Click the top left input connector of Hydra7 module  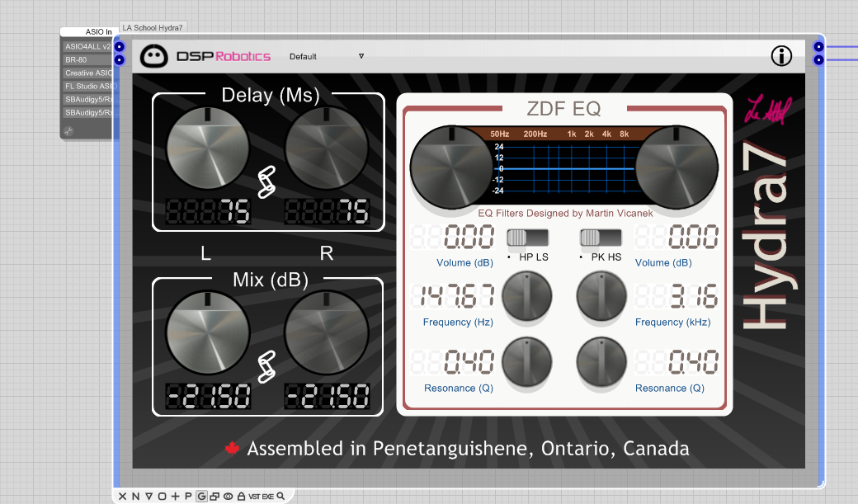(120, 46)
